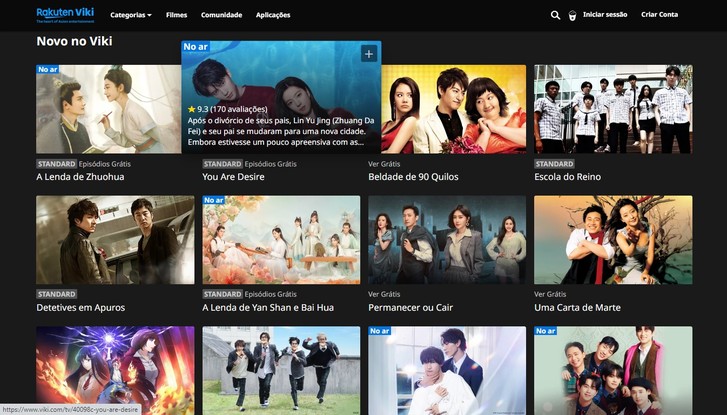Click Ver Grátis above Beldade de 90 Quilos
The width and height of the screenshot is (727, 415).
pyautogui.click(x=384, y=164)
